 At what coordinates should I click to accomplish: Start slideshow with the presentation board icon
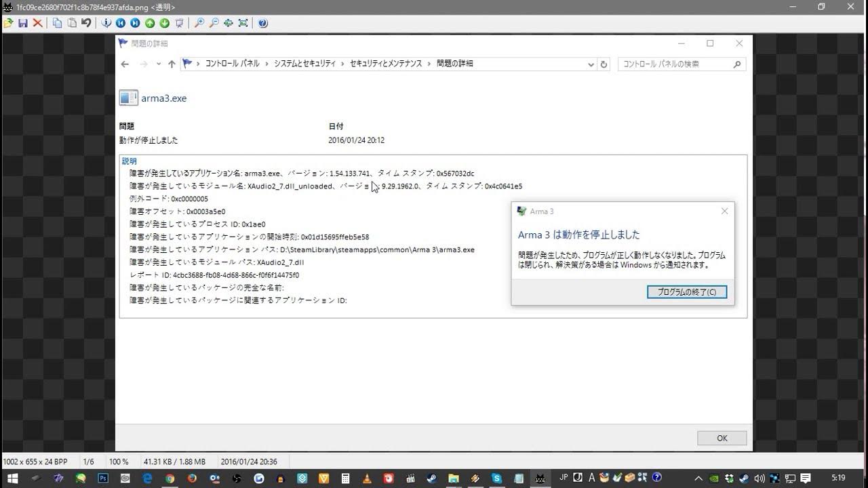[179, 23]
